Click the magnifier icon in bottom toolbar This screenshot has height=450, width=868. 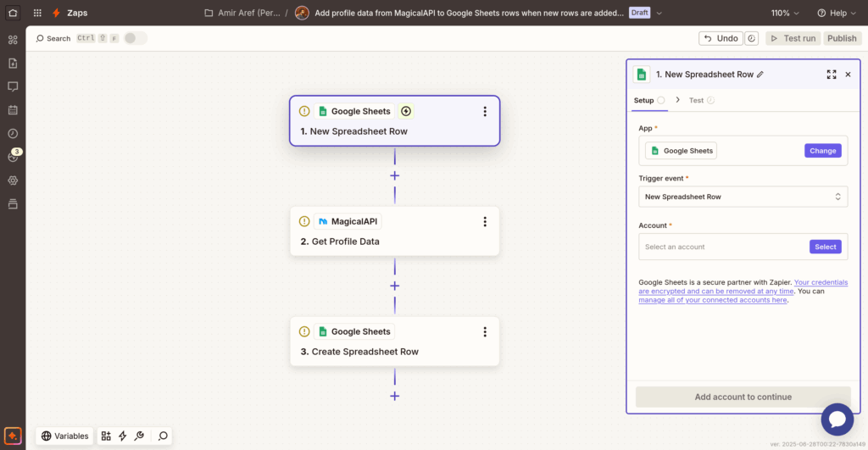[x=163, y=436]
